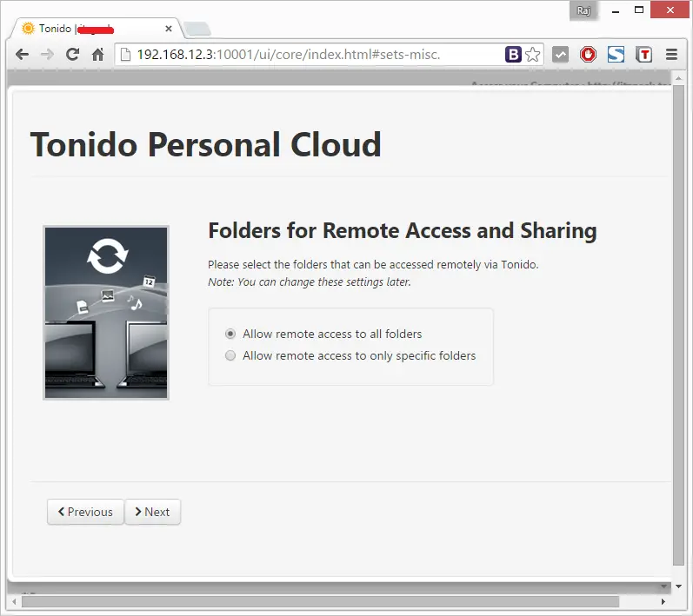This screenshot has height=616, width=693.
Task: Bookmark this page with the star icon
Action: [533, 55]
